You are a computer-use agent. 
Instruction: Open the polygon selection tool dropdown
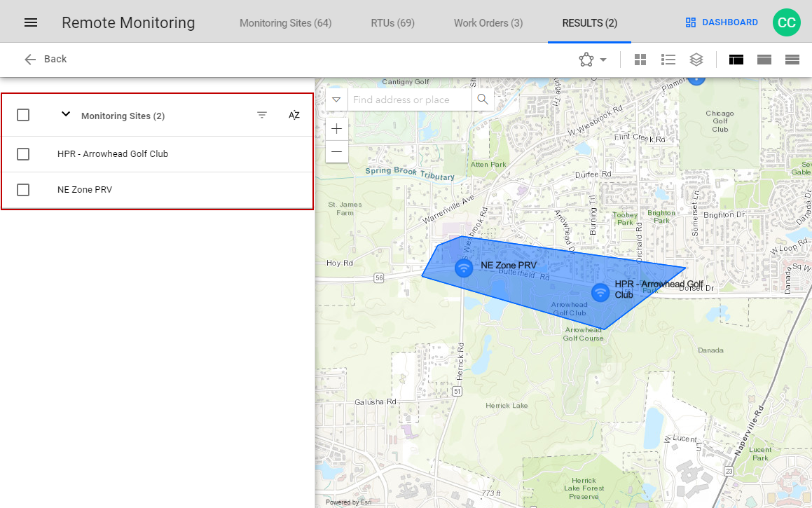tap(593, 60)
